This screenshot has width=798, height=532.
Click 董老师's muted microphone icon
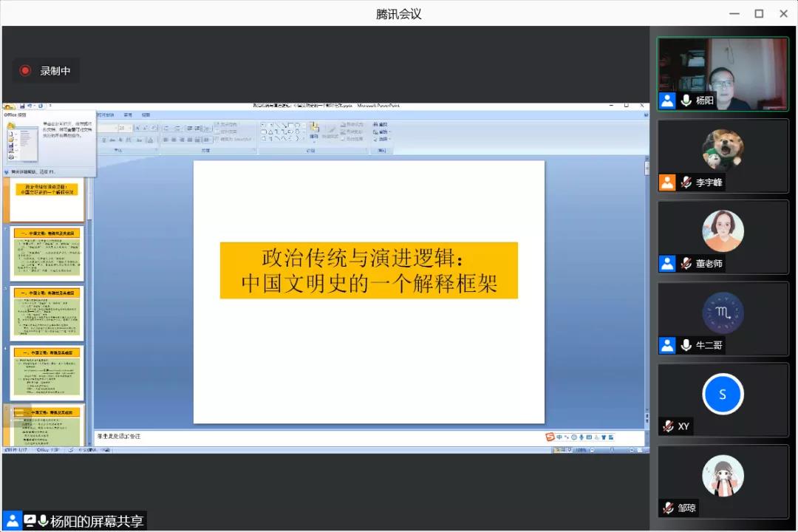(x=686, y=263)
